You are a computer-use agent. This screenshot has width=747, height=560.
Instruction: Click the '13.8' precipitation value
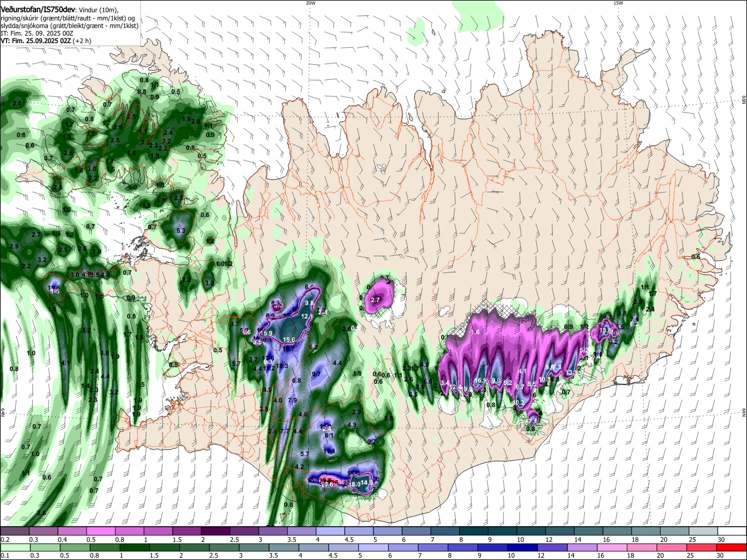605,330
